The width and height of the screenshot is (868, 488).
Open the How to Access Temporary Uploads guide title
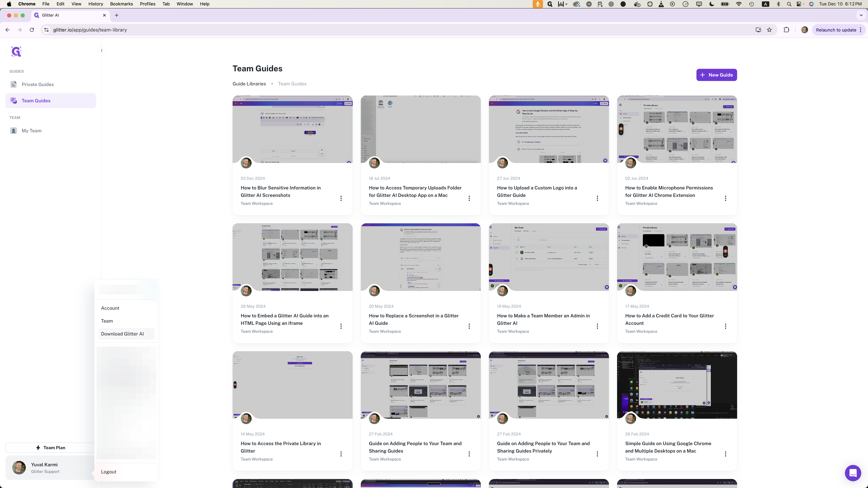point(415,192)
